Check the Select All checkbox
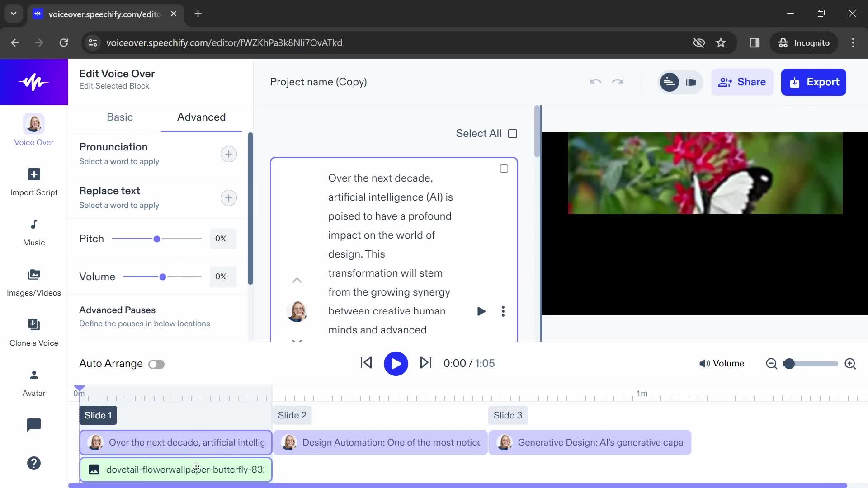Image resolution: width=868 pixels, height=488 pixels. pos(513,133)
